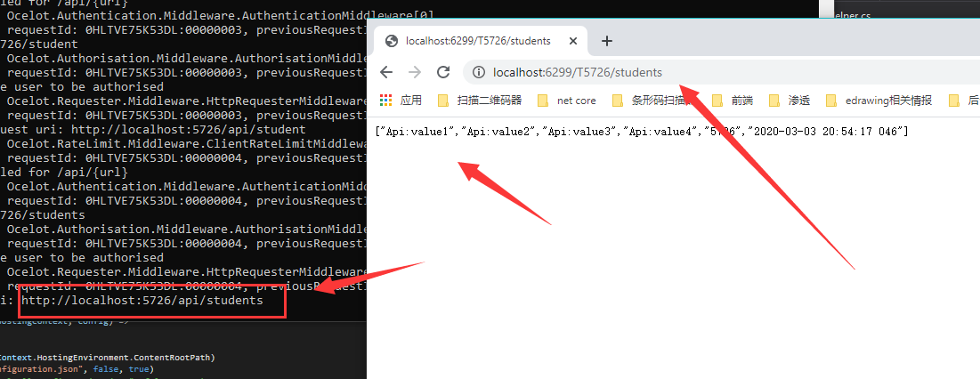The image size is (980, 379).
Task: Reload the localhost students page
Action: pos(443,72)
